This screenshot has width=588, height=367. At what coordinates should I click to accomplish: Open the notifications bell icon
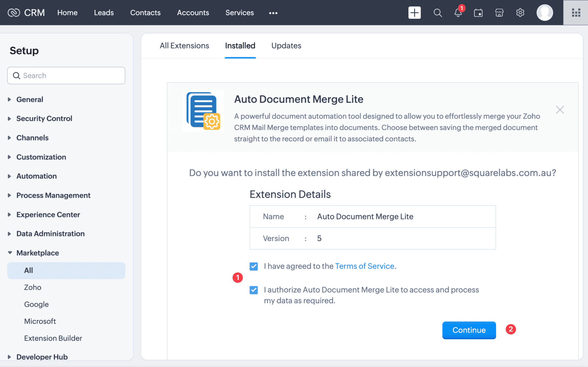pos(458,13)
